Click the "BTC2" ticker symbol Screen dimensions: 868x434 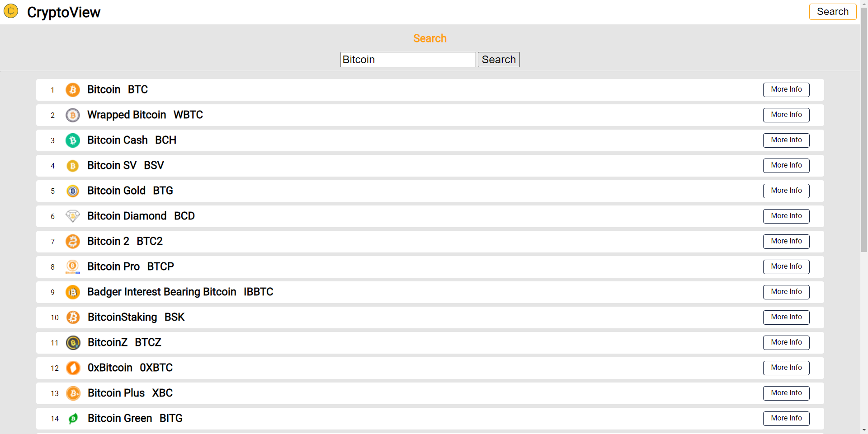click(150, 241)
